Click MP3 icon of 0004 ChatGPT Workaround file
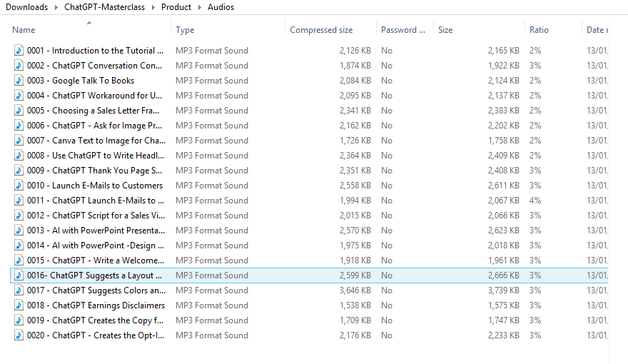 pyautogui.click(x=19, y=96)
